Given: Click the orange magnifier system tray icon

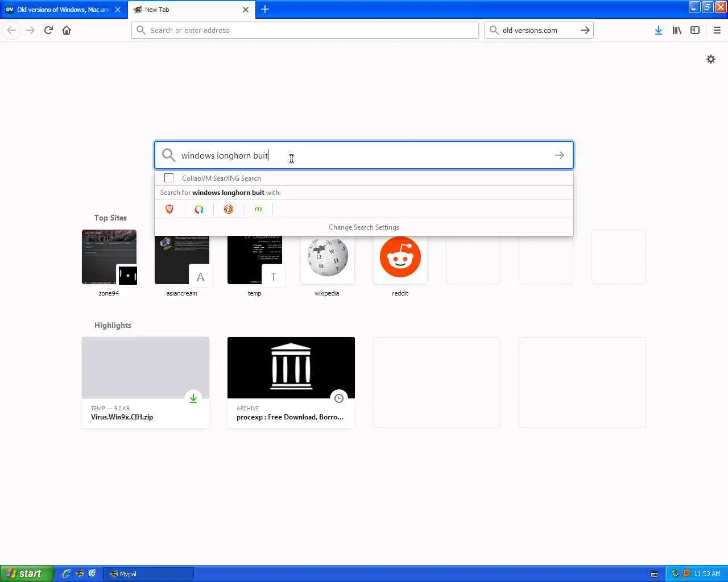Looking at the screenshot, I should 686,573.
